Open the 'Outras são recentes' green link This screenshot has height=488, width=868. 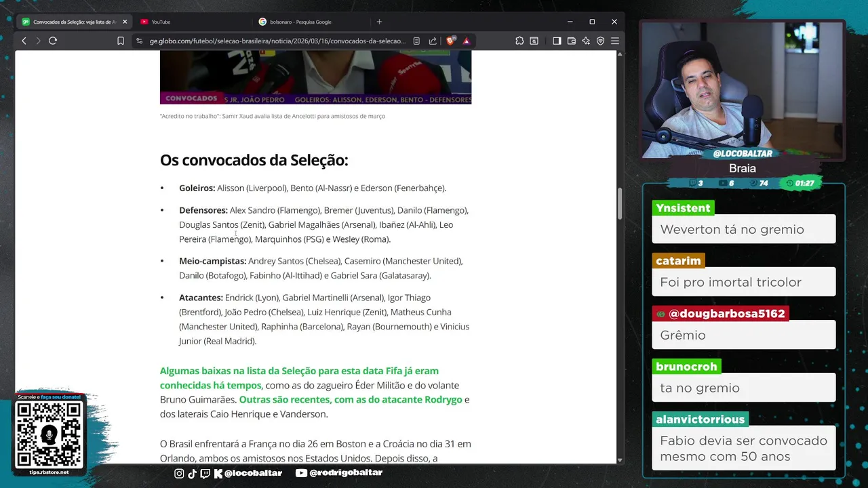click(x=351, y=399)
